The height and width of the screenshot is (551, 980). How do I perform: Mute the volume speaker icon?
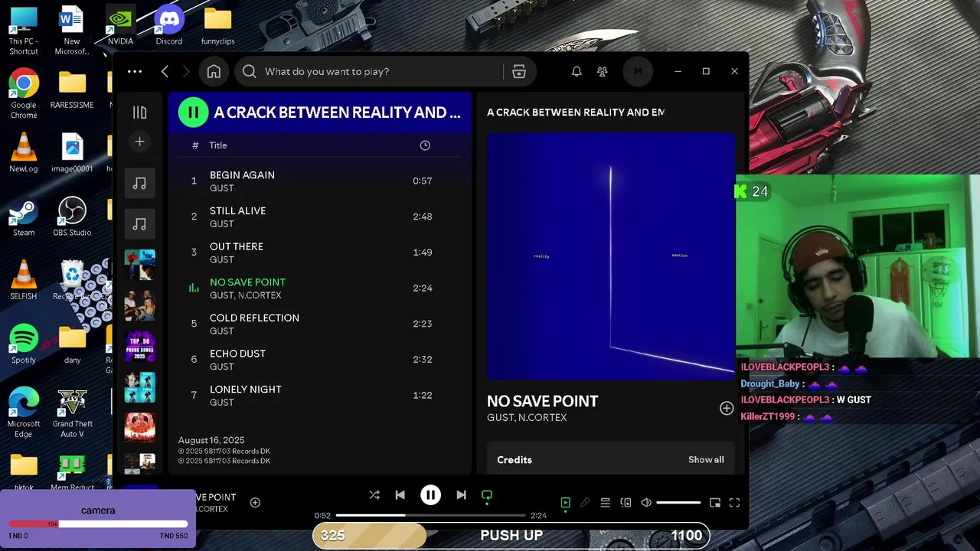coord(646,503)
